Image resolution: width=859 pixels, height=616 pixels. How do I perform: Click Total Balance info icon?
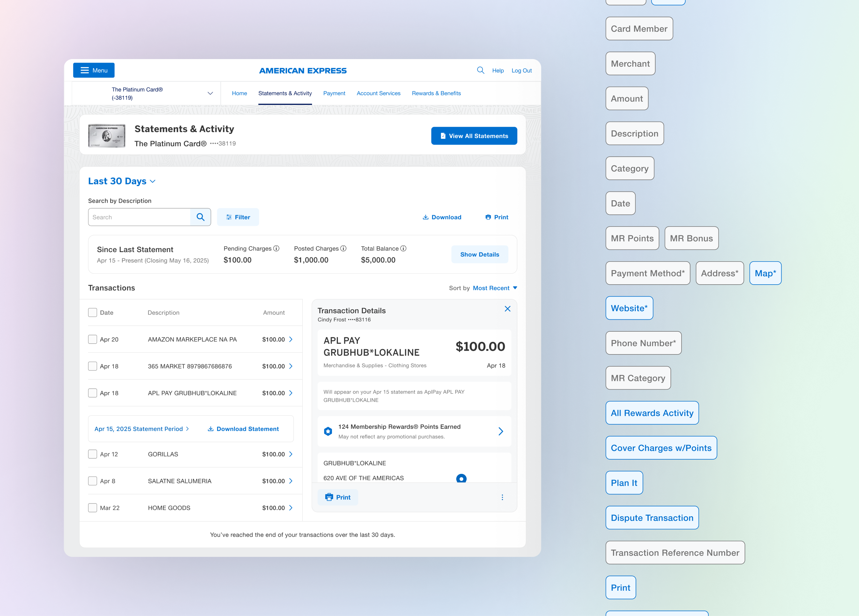click(x=403, y=249)
